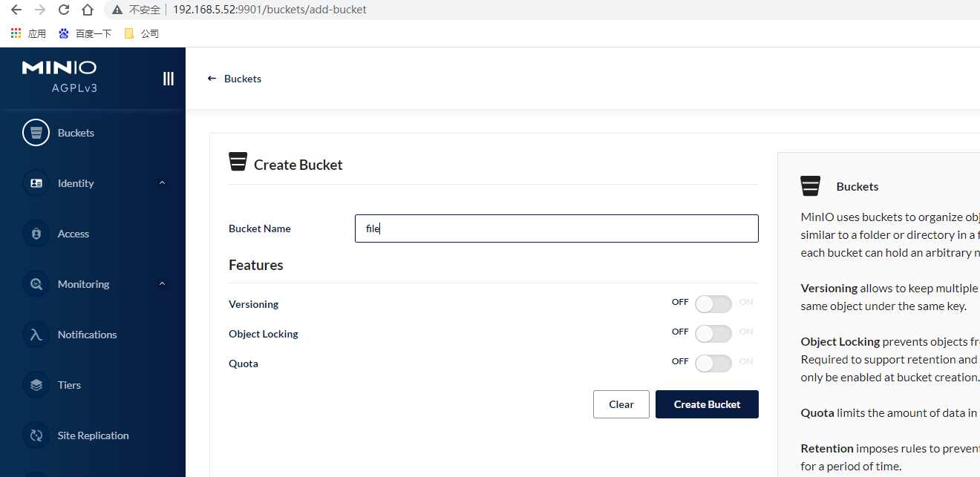Open the Buckets sidebar menu item
Image resolution: width=980 pixels, height=477 pixels.
click(x=76, y=133)
